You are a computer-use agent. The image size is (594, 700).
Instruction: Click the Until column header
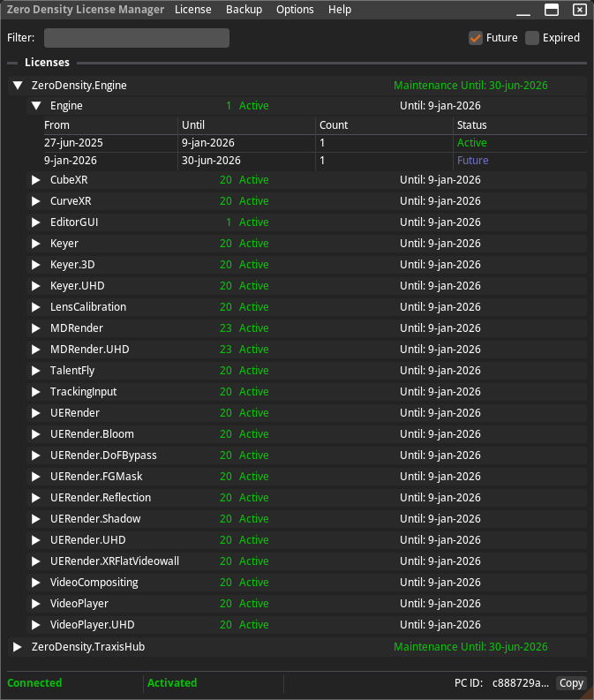246,125
